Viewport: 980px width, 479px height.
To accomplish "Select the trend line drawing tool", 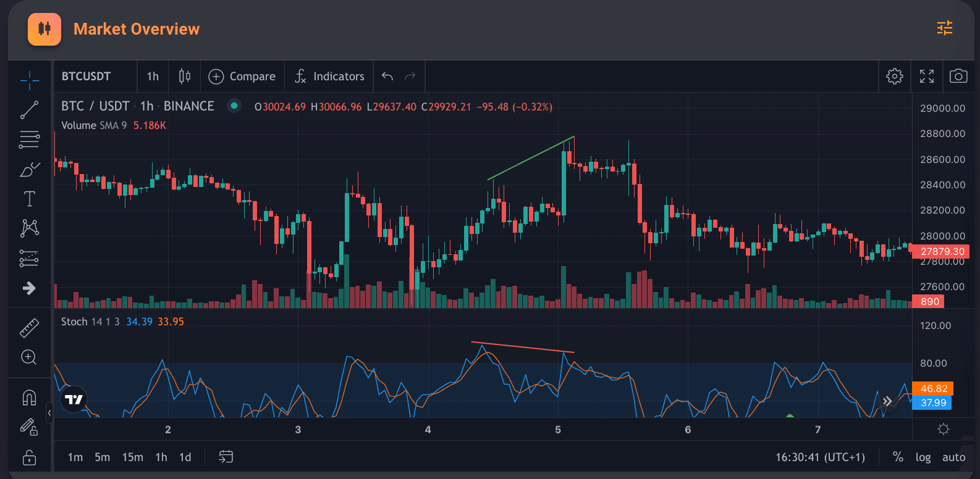I will [x=29, y=110].
